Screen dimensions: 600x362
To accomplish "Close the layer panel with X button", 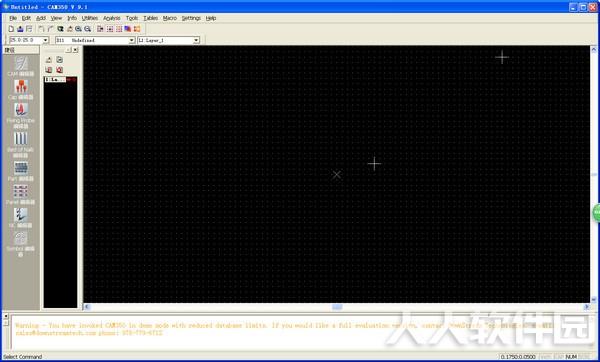I will [75, 50].
